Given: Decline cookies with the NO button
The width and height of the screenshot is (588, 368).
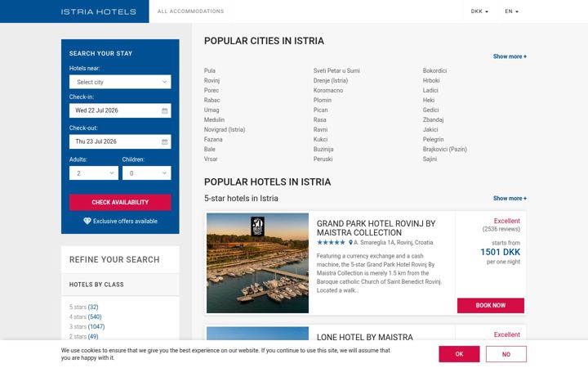Looking at the screenshot, I should (x=506, y=354).
